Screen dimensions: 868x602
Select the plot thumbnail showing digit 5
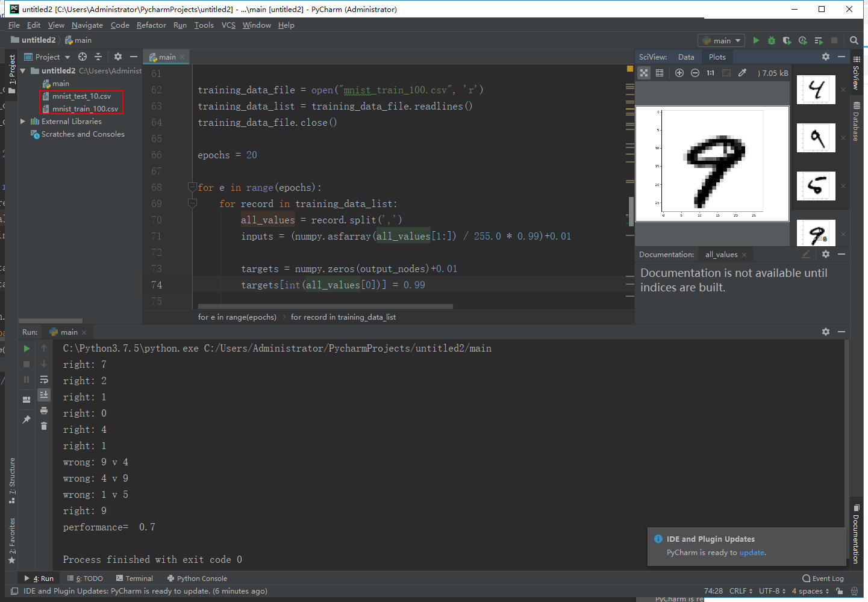(x=816, y=186)
